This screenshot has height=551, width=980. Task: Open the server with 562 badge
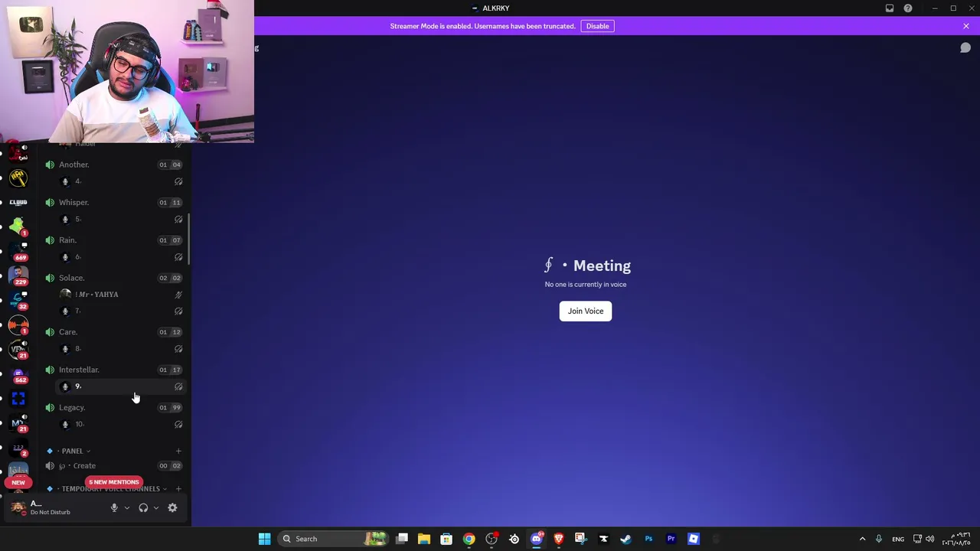point(18,373)
